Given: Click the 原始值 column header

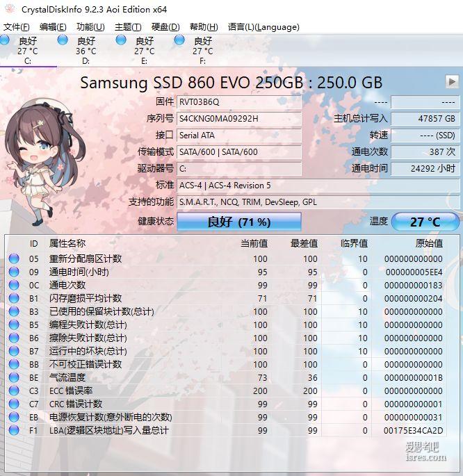Looking at the screenshot, I should pos(429,243).
